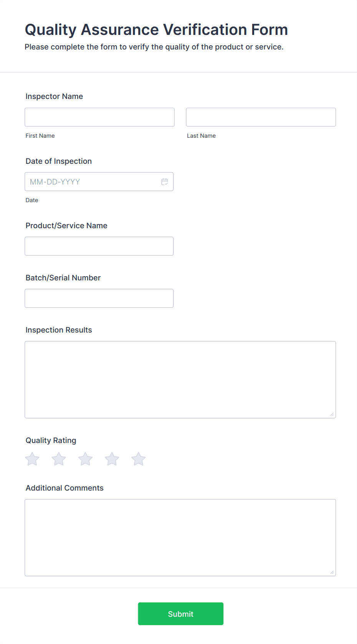Submit the verification form

click(181, 614)
